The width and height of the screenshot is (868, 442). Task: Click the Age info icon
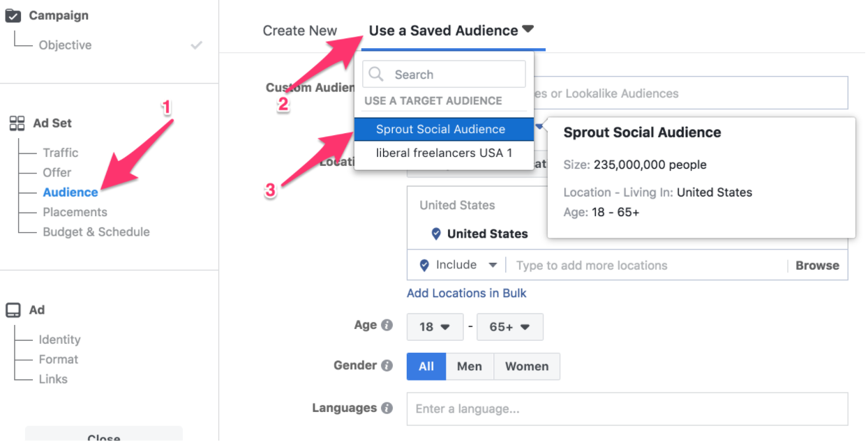click(x=388, y=324)
